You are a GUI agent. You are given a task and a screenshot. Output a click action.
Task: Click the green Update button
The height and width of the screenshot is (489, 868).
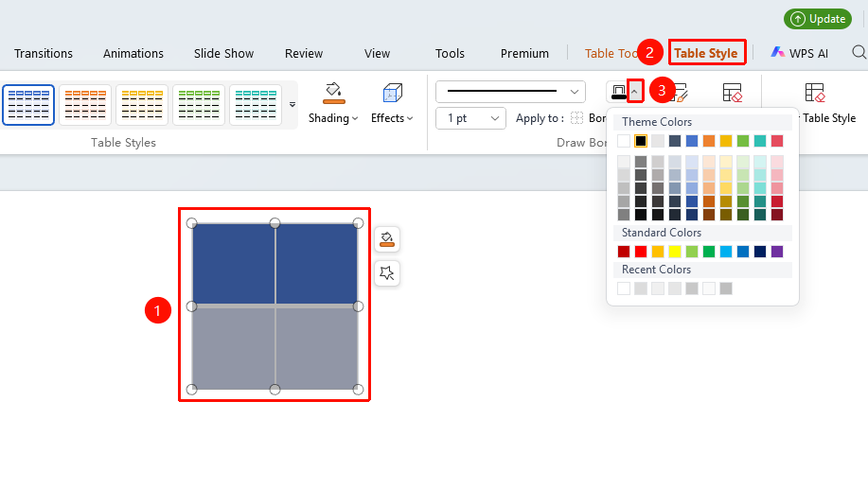click(x=818, y=19)
